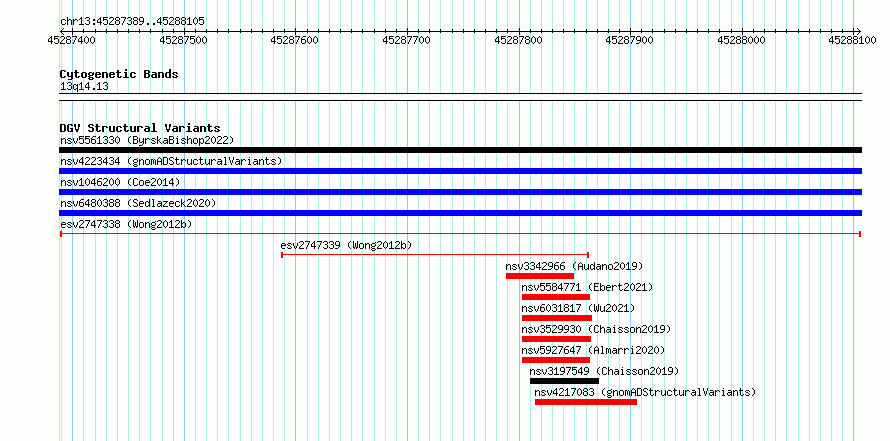
Task: Select the thin red esv2747339 span line
Action: [435, 255]
